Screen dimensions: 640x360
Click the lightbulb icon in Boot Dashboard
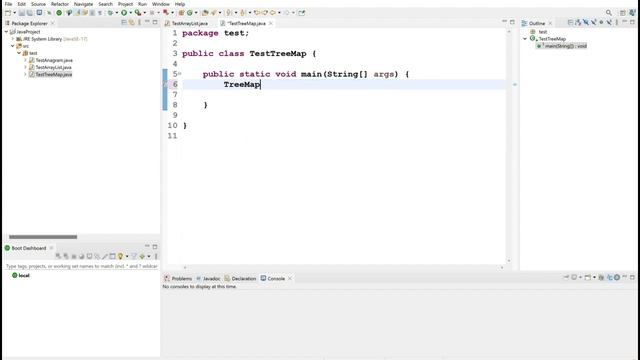[x=120, y=256]
